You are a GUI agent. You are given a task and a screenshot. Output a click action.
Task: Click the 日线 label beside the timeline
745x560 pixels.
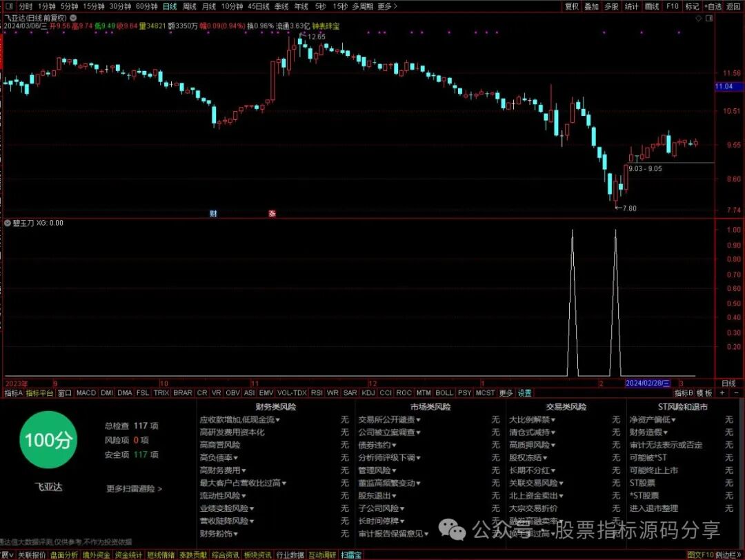pos(728,383)
